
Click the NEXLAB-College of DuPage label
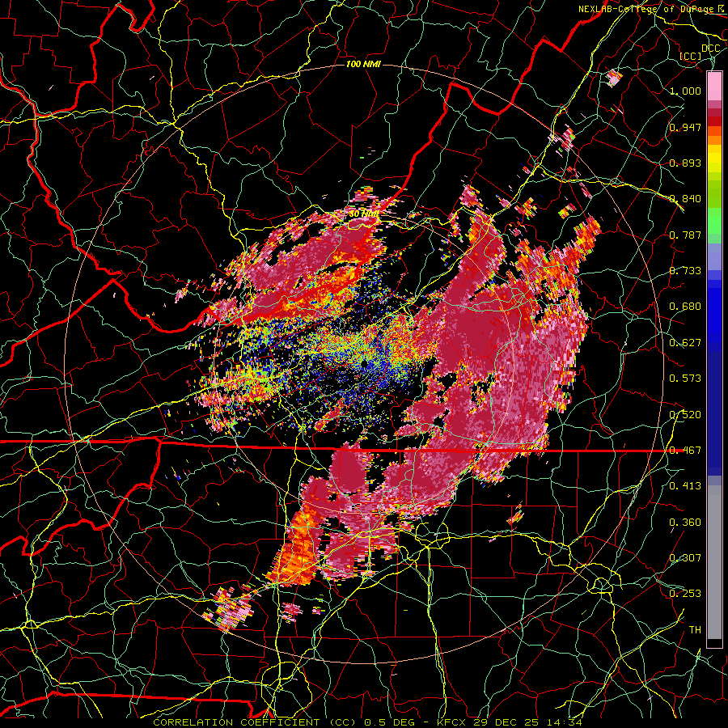point(648,8)
